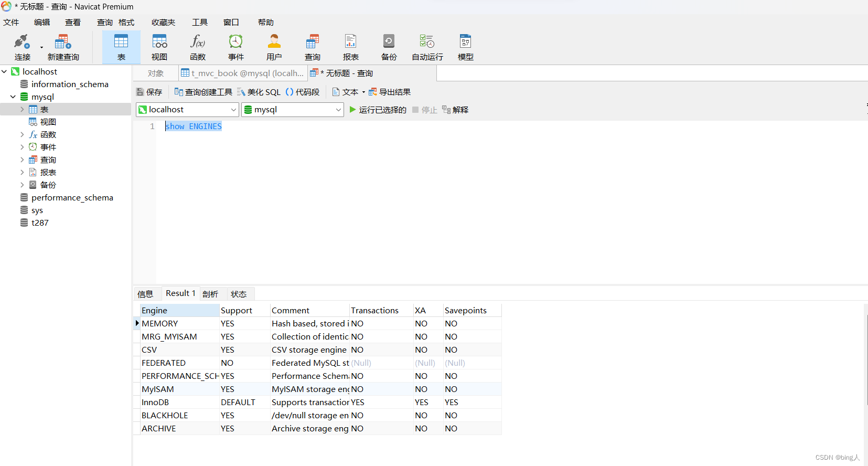Click the ARCHIVE engine cell
The image size is (868, 466).
point(179,428)
